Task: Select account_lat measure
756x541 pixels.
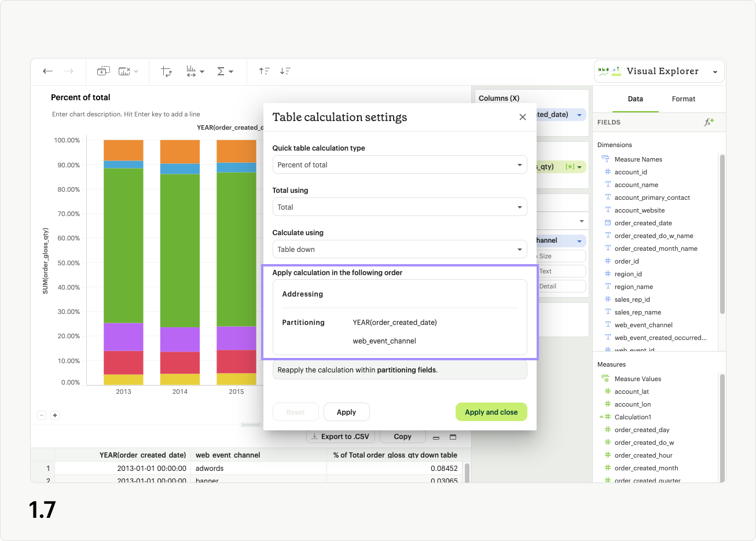Action: 632,392
